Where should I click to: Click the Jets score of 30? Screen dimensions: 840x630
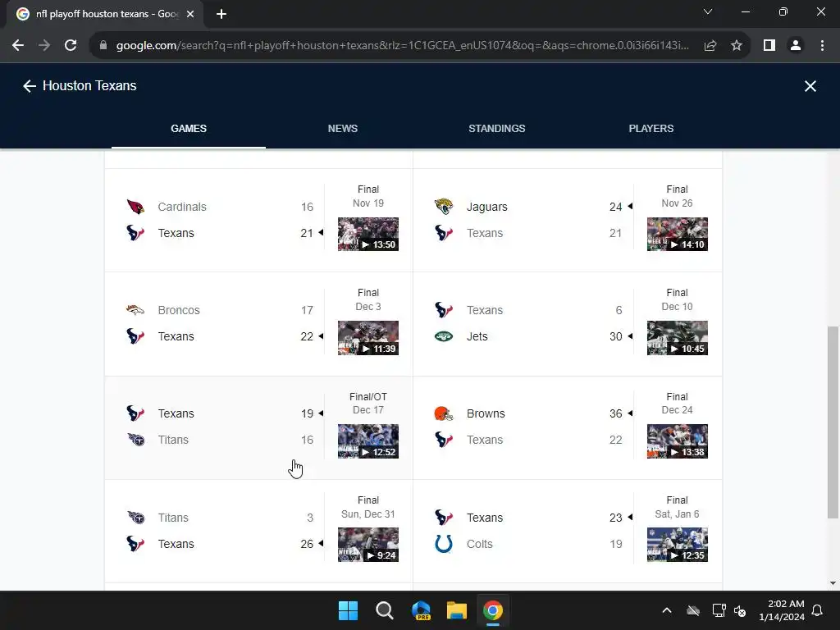[x=615, y=336]
